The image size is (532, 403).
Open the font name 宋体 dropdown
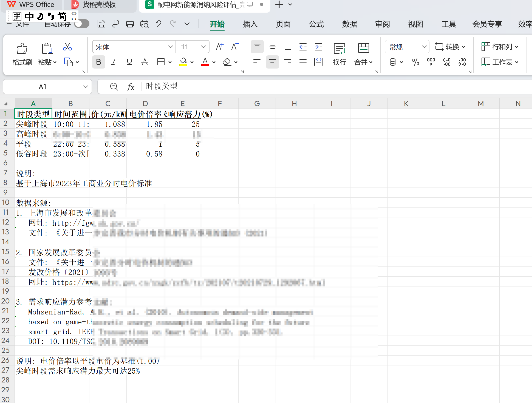coord(170,47)
